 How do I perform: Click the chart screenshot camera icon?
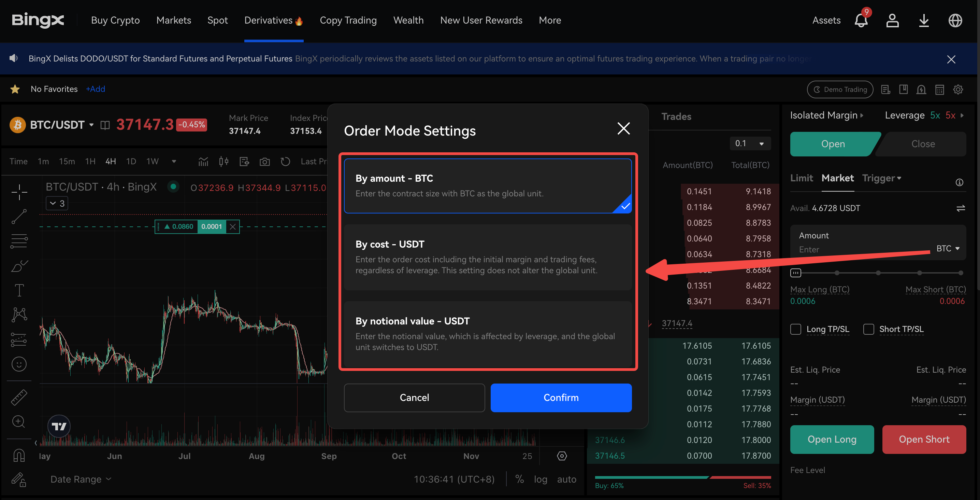pyautogui.click(x=264, y=162)
